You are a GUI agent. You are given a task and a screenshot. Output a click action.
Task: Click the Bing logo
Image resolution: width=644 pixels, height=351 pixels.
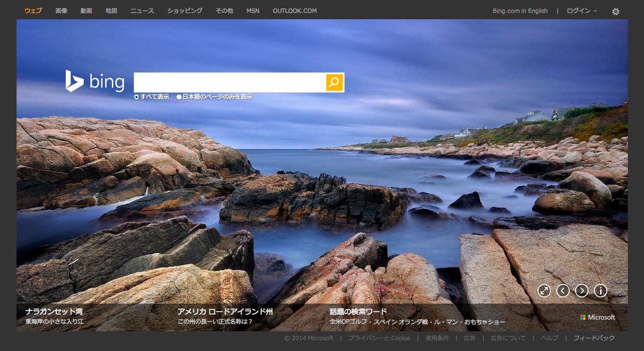tap(95, 82)
